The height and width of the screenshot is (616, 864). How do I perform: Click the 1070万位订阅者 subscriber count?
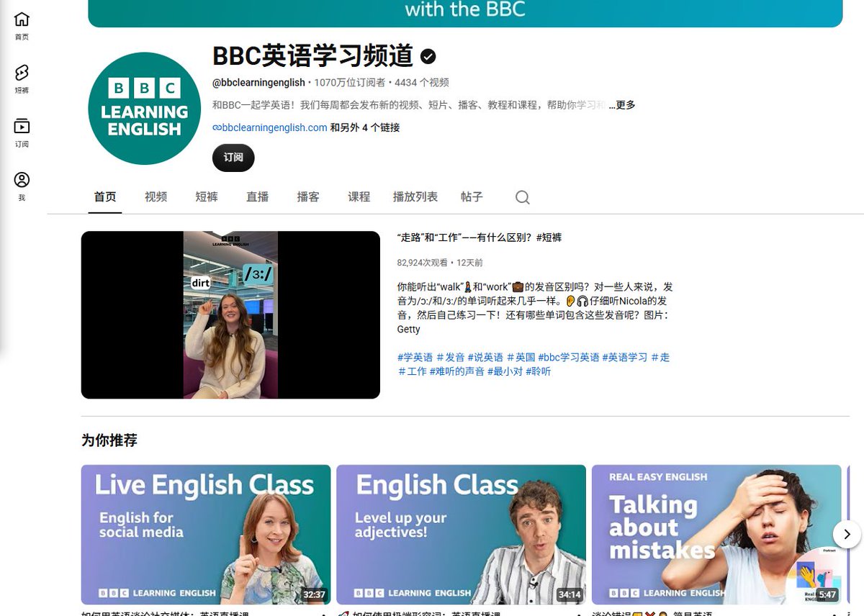[349, 83]
